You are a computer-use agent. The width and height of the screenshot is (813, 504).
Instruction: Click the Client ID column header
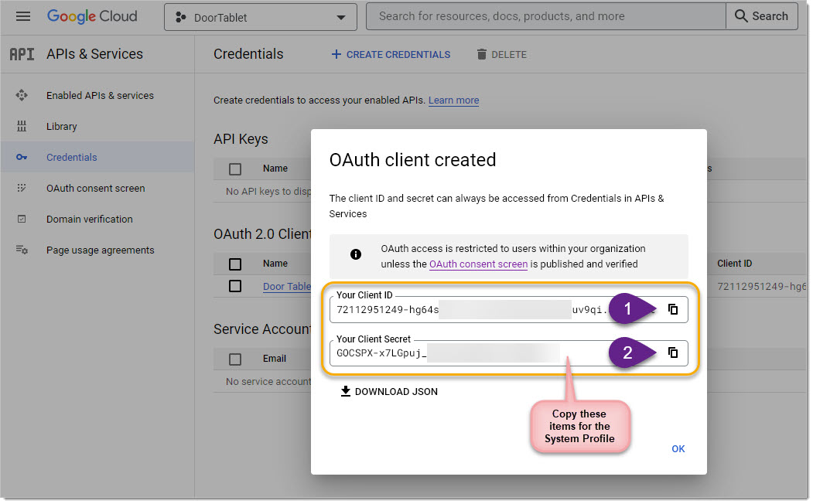click(x=734, y=264)
